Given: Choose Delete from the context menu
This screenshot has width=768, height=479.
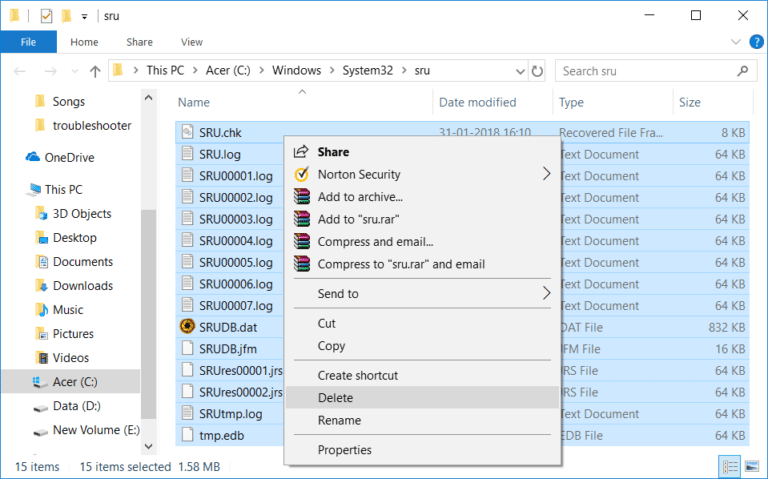Looking at the screenshot, I should point(335,397).
